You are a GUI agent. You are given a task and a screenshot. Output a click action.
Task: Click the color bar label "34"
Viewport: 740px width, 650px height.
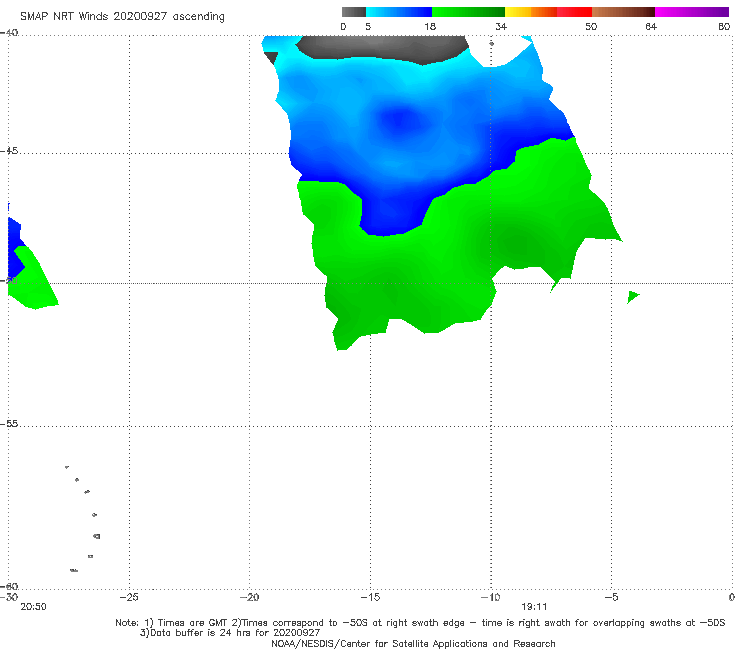tap(501, 27)
